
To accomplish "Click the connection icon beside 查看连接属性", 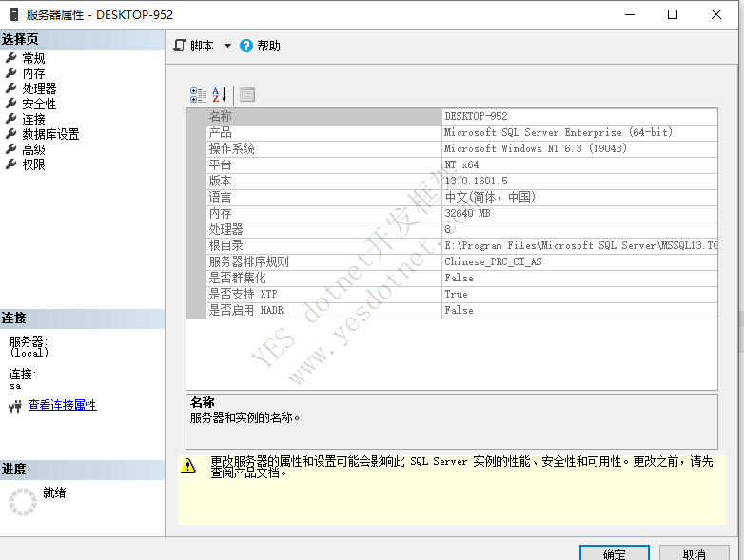I will (x=14, y=406).
